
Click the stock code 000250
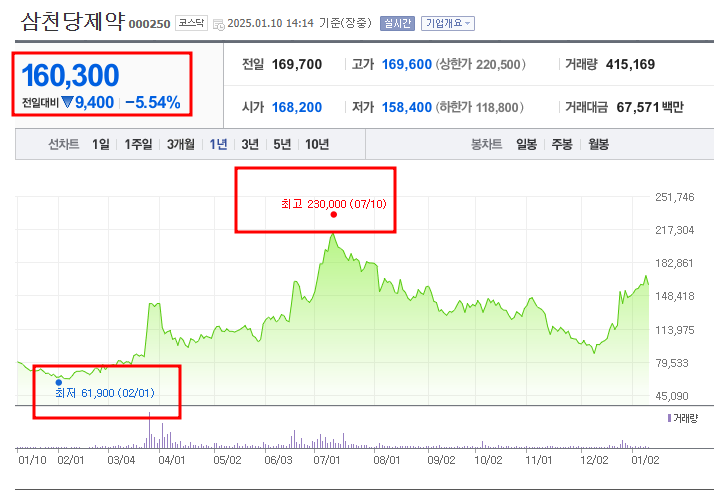click(x=149, y=24)
